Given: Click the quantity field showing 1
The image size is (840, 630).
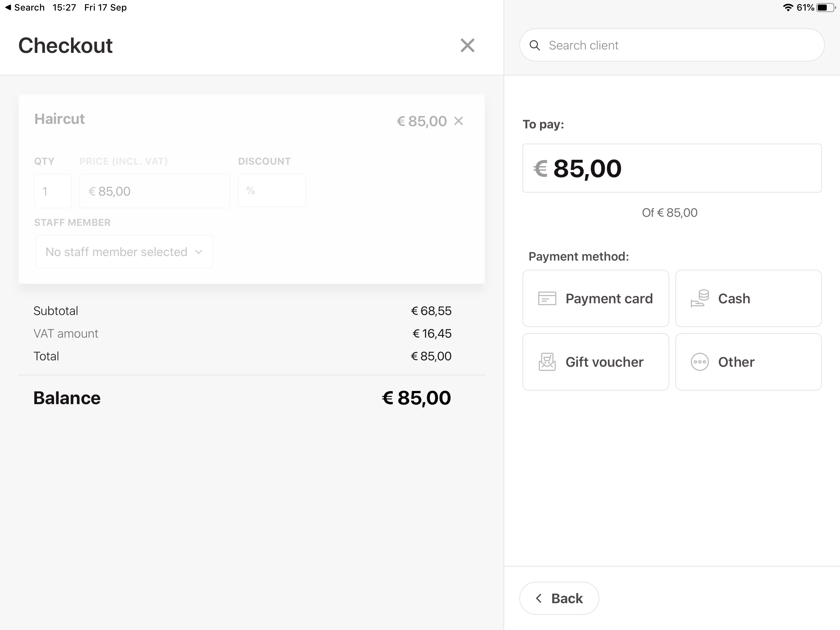Looking at the screenshot, I should [53, 191].
